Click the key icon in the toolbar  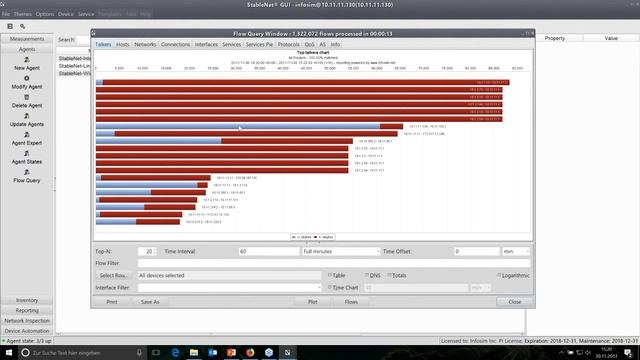(x=22, y=26)
